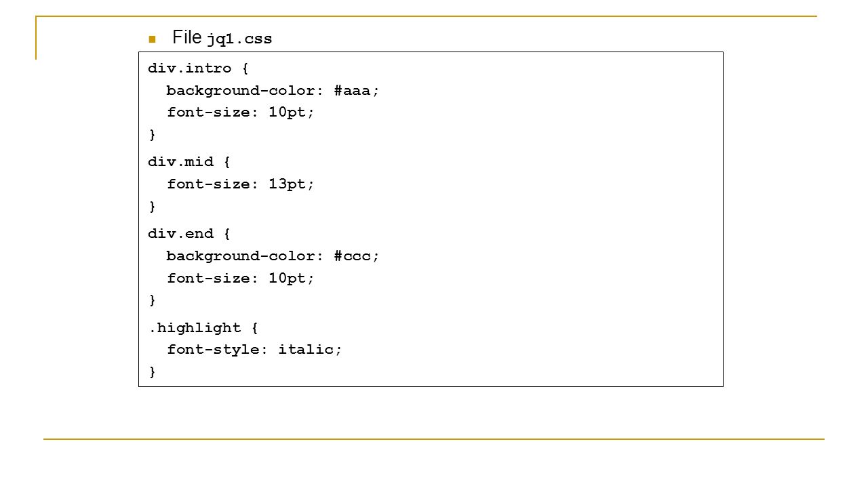
Task: Select the div.end selector line
Action: click(189, 234)
